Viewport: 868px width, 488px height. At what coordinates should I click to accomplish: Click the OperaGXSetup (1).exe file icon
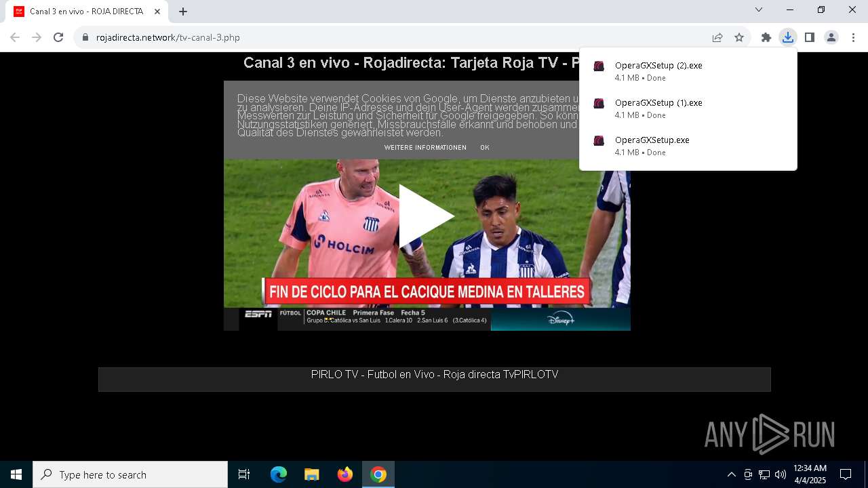coord(599,103)
